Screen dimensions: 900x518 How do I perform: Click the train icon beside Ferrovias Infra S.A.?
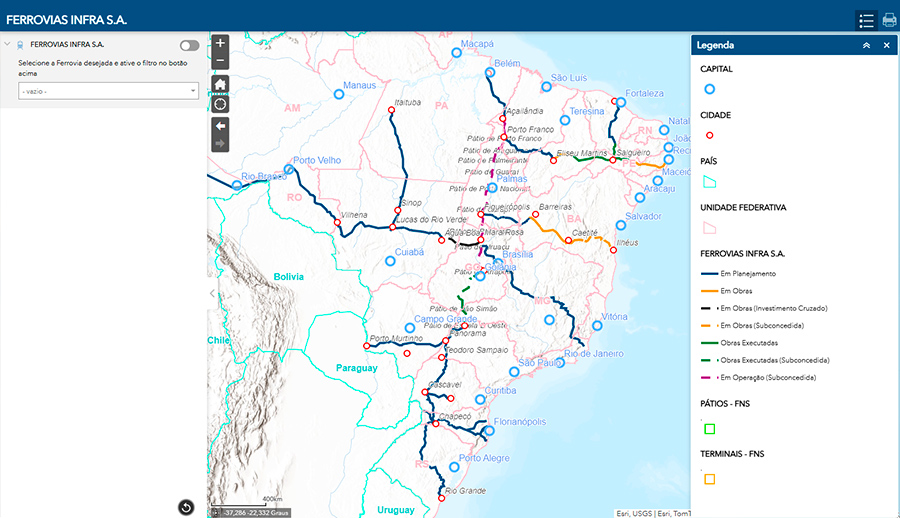(x=20, y=45)
